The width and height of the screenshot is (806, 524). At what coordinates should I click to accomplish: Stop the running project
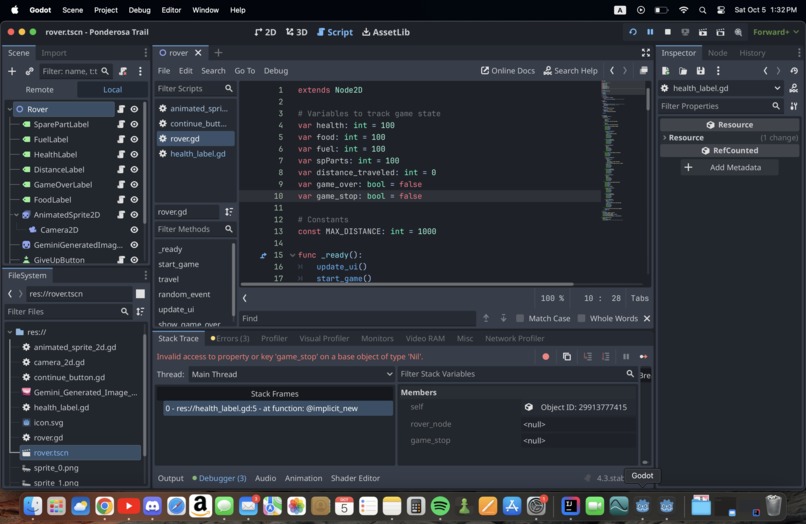(668, 32)
